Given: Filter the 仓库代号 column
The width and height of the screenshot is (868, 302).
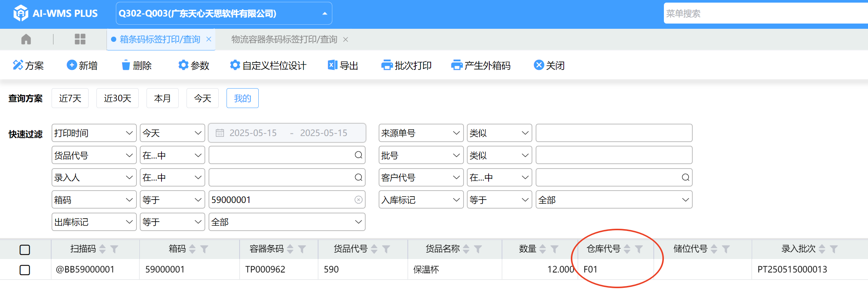Looking at the screenshot, I should (639, 249).
